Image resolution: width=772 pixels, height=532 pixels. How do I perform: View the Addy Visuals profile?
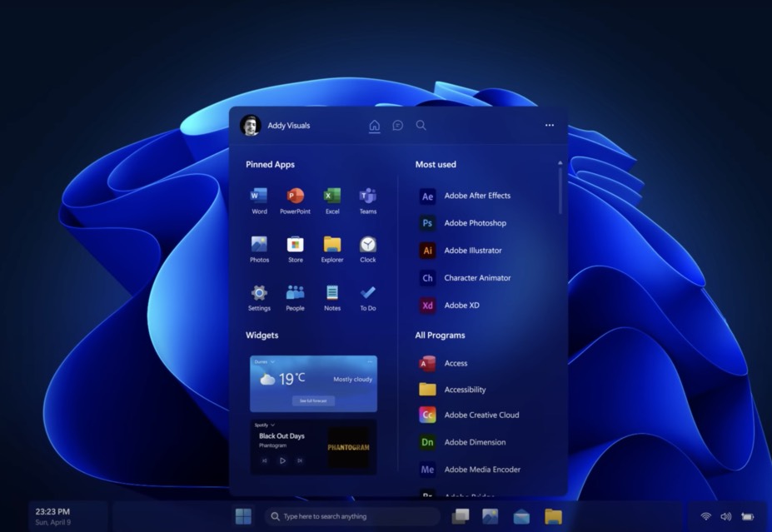click(x=250, y=124)
